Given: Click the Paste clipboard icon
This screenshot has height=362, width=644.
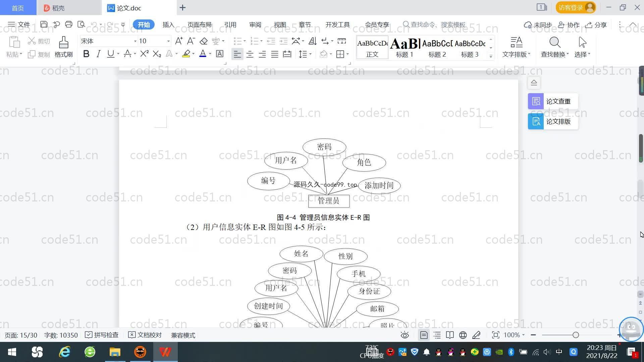Looking at the screenshot, I should click(14, 43).
